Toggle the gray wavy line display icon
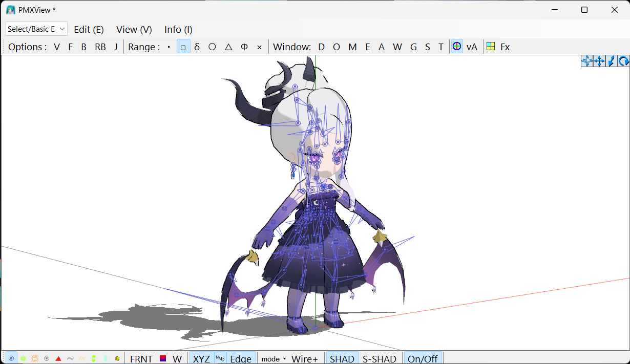Image resolution: width=630 pixels, height=364 pixels. [x=70, y=358]
